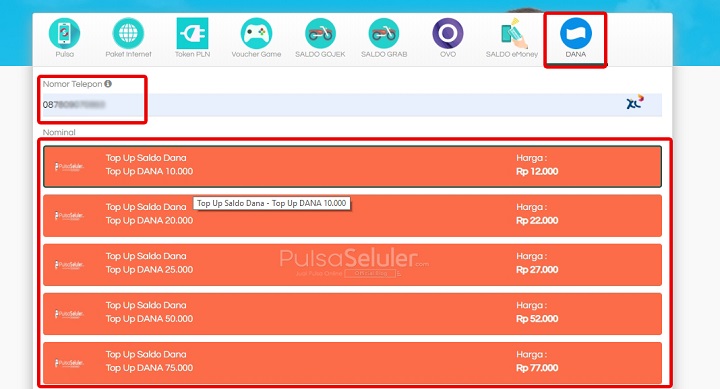Choose the Top Up DANA 50.000 option
This screenshot has width=720, height=389.
(x=352, y=314)
